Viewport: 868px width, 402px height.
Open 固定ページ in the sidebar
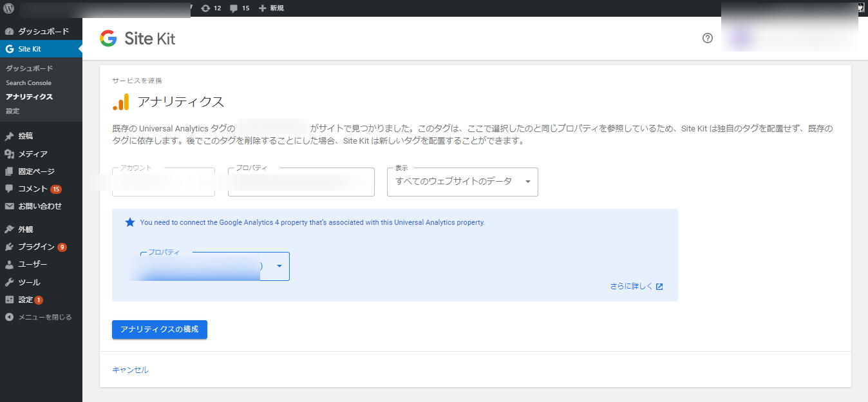(x=41, y=171)
